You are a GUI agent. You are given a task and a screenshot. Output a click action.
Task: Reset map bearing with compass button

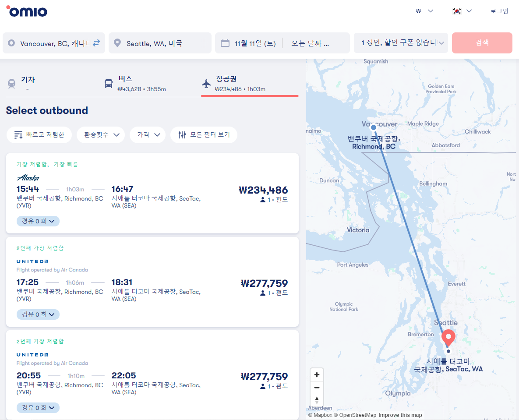tap(317, 400)
